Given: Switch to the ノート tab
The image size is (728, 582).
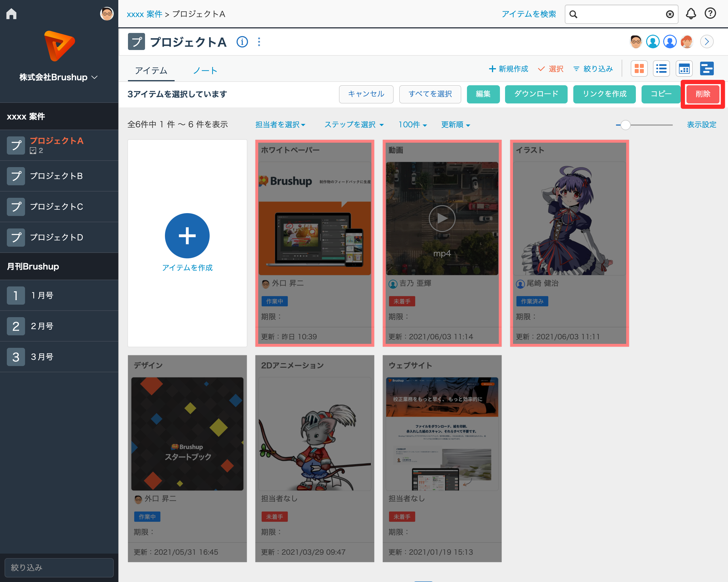Looking at the screenshot, I should [205, 70].
